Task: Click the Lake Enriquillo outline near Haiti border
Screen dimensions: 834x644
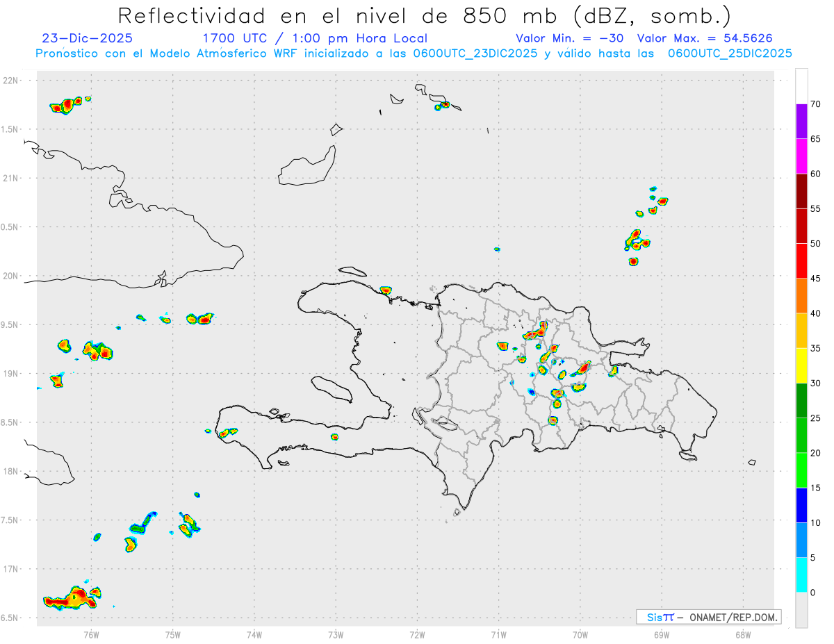Action: coord(445,422)
